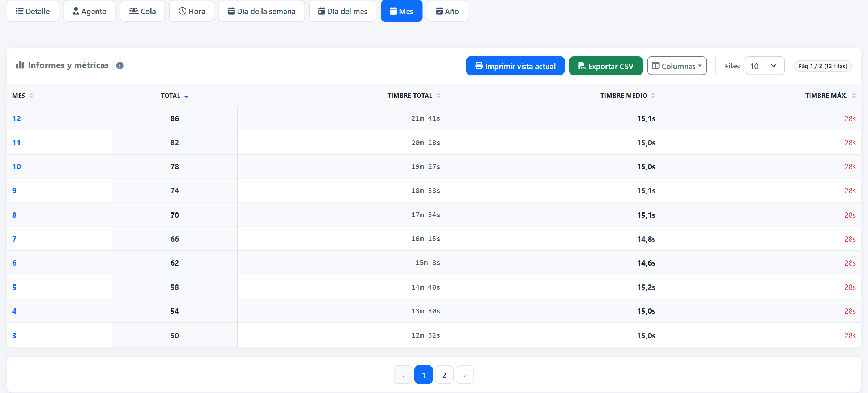Sort by the TIMBRE MEDIO sort arrows

tap(653, 96)
